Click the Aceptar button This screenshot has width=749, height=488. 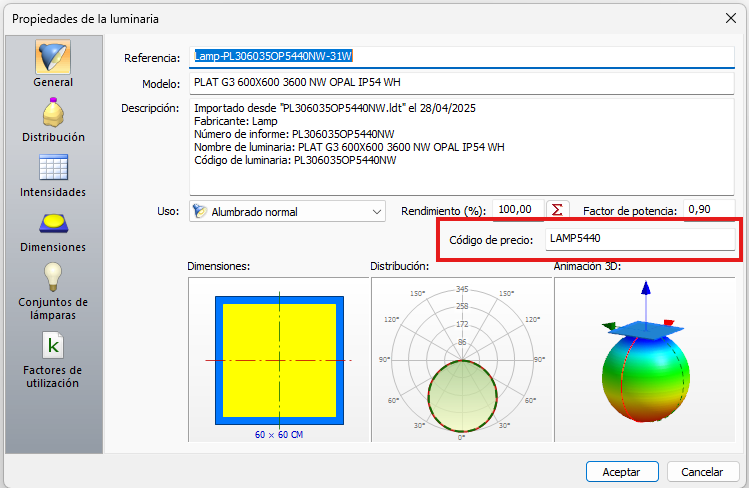(621, 471)
